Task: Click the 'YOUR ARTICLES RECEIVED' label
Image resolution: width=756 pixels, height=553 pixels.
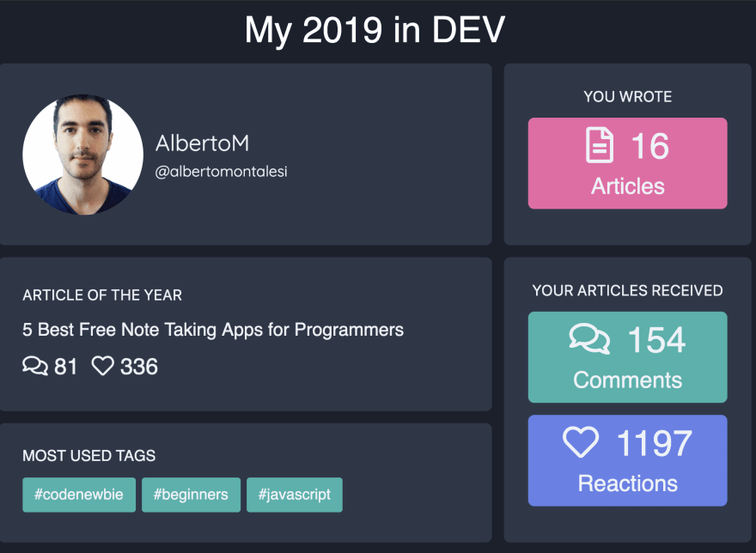Action: 628,291
